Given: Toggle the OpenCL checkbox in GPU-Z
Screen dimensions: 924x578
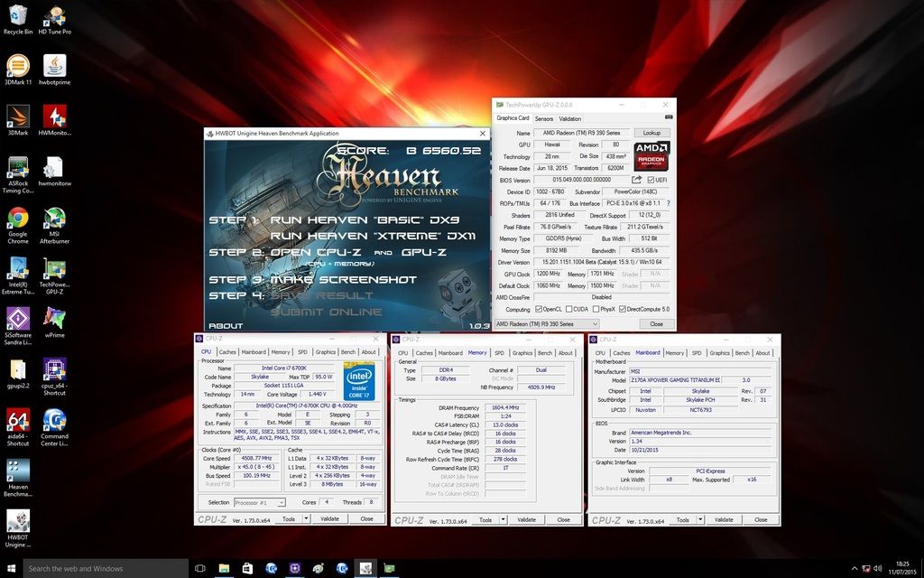Looking at the screenshot, I should pos(538,309).
